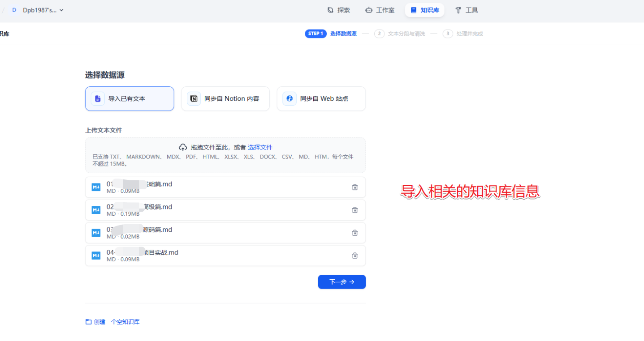Click step 2 文本分段与清洗
644x341 pixels.
[400, 34]
